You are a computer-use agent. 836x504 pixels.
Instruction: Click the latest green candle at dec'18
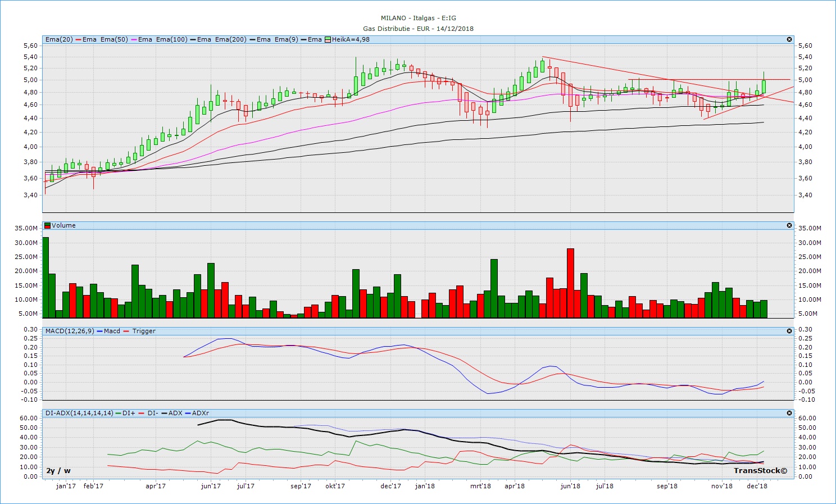(x=764, y=86)
